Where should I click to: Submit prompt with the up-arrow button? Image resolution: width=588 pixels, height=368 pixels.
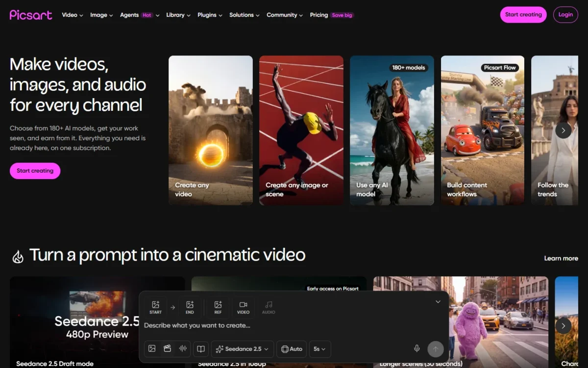pos(436,349)
